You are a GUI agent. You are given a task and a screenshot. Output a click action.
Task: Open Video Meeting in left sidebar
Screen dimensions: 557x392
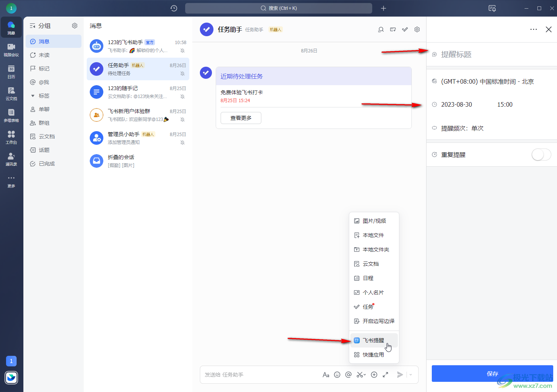(x=11, y=49)
